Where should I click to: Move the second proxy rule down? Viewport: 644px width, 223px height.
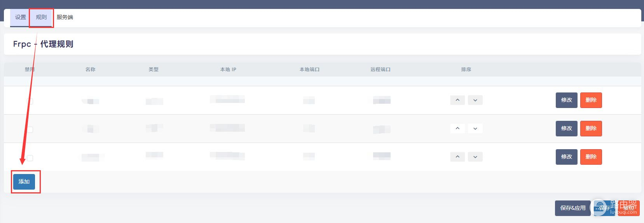tap(475, 129)
